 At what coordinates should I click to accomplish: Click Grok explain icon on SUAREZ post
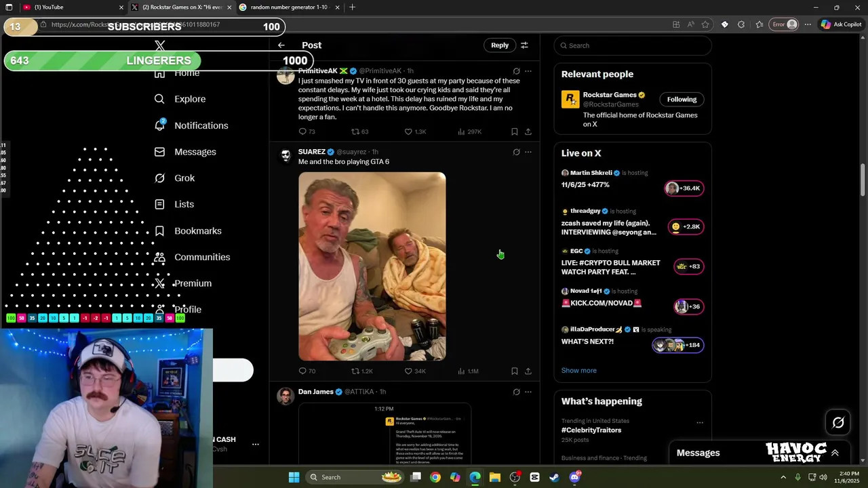pos(516,152)
